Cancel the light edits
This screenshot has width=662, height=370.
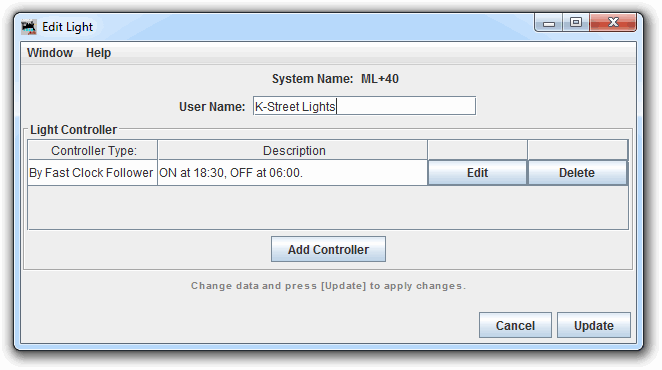[x=515, y=325]
